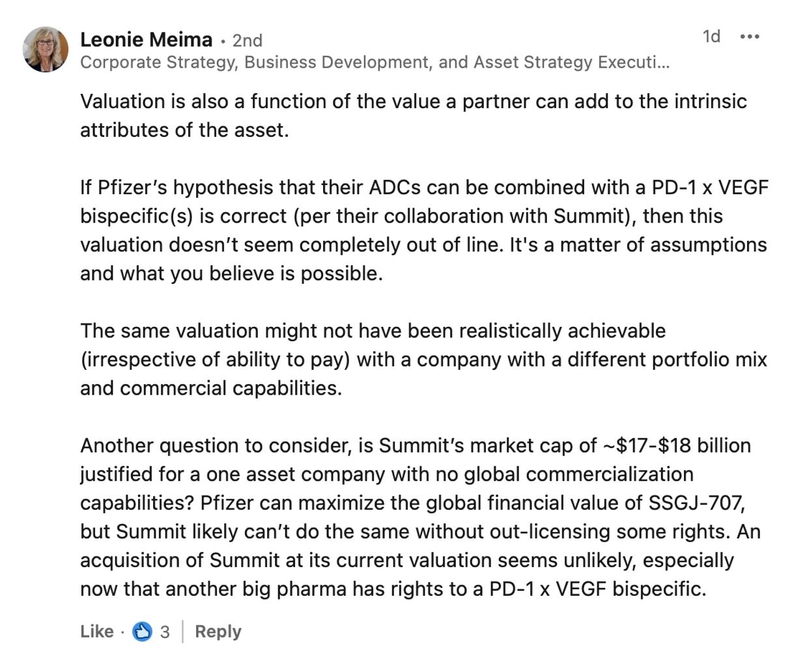Image resolution: width=792 pixels, height=672 pixels.
Task: Open the three-dot comment options menu
Action: pyautogui.click(x=750, y=36)
